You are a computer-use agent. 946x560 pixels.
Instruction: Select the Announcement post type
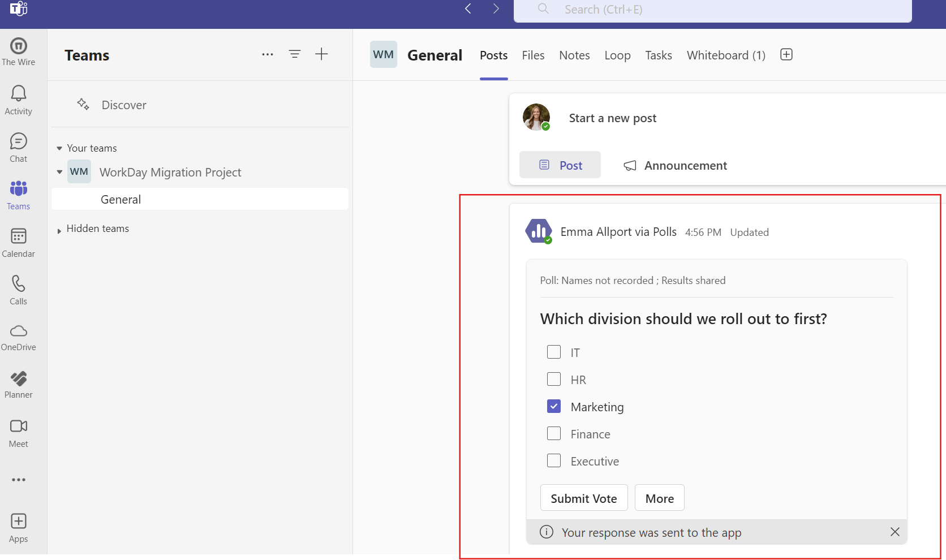point(675,165)
